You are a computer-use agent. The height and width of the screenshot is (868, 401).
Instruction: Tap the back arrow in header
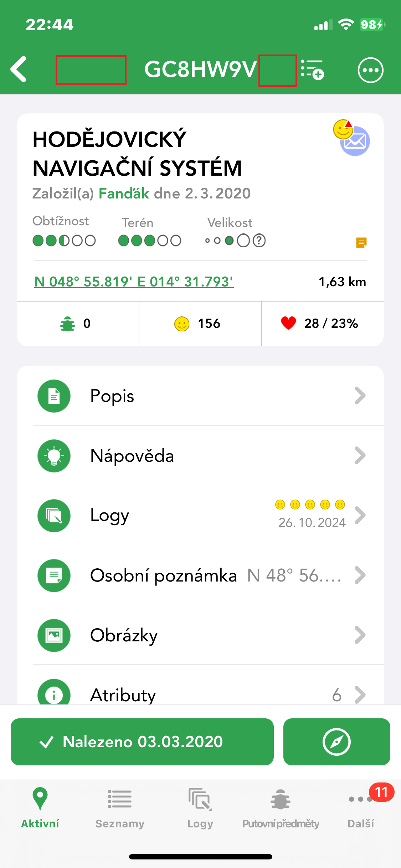coord(19,69)
